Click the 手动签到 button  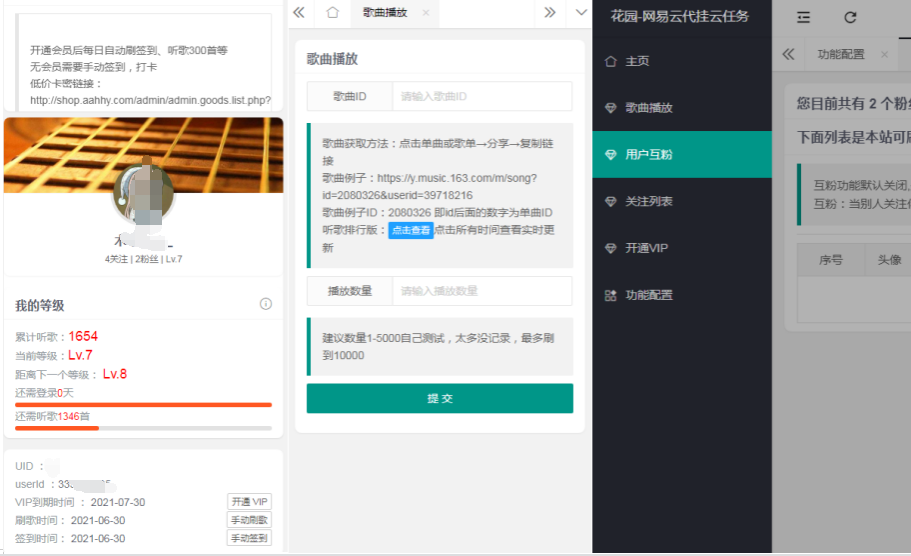tap(249, 538)
